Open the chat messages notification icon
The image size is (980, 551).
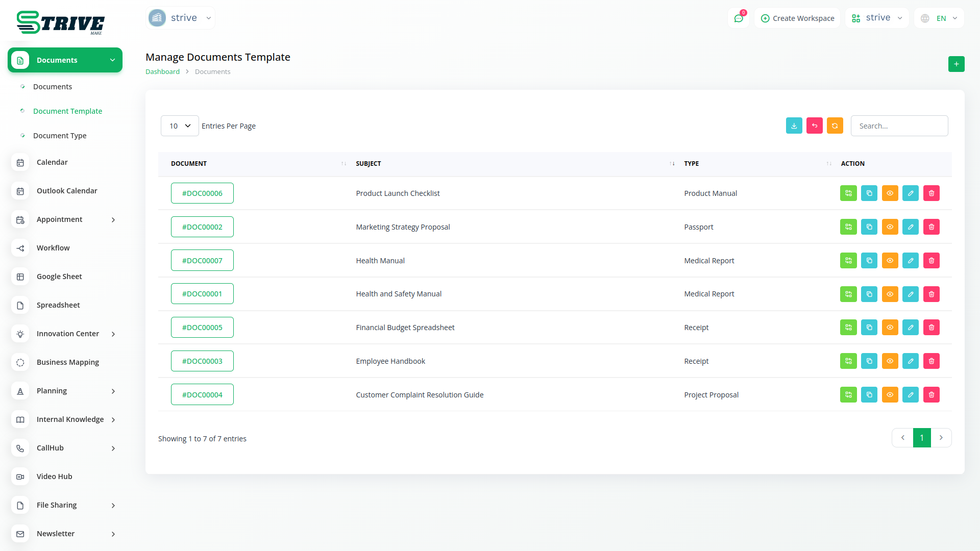pyautogui.click(x=738, y=18)
